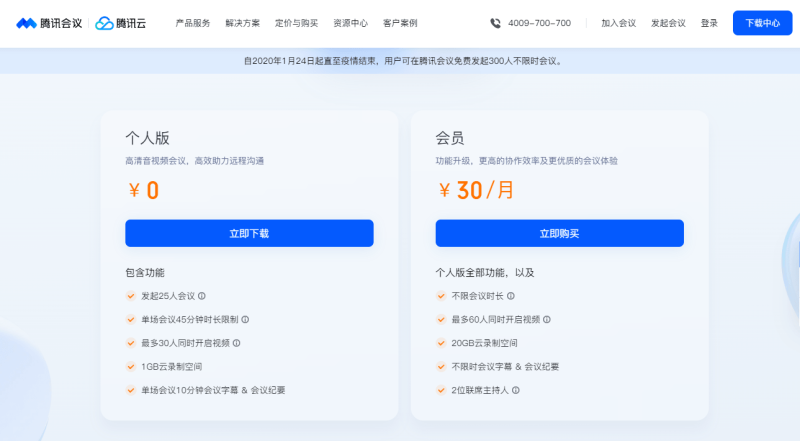This screenshot has height=441, width=800.
Task: Click the 最多60人同时开启视频 feature text
Action: (495, 320)
